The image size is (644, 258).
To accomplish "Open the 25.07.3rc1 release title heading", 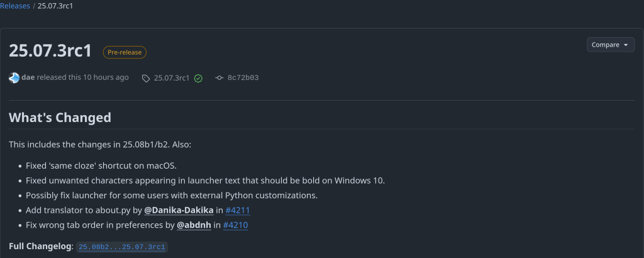I will pyautogui.click(x=50, y=52).
